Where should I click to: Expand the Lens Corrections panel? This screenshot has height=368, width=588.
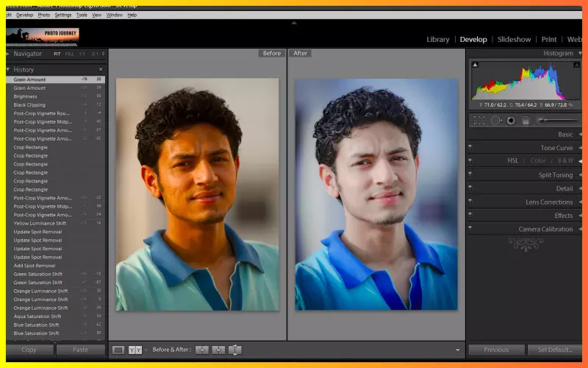pos(580,202)
